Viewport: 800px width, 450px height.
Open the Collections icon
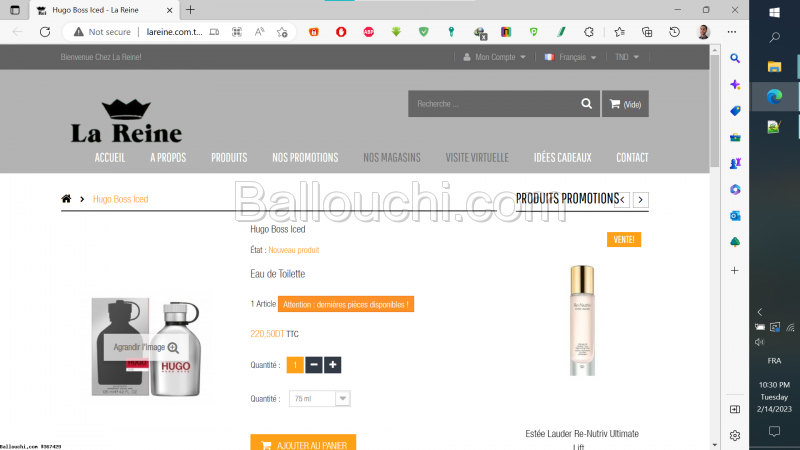[647, 32]
